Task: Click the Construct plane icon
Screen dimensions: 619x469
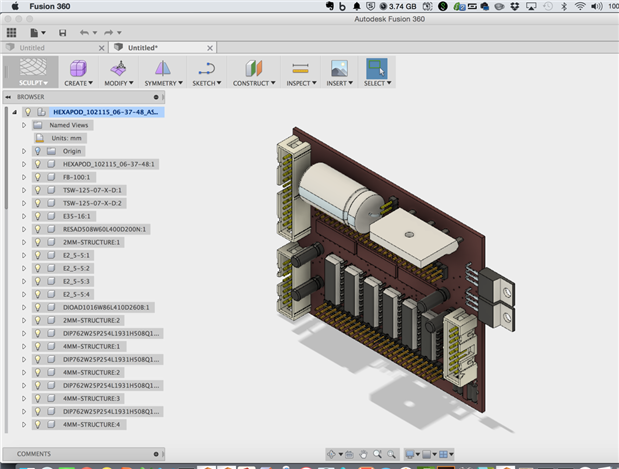Action: [x=252, y=68]
